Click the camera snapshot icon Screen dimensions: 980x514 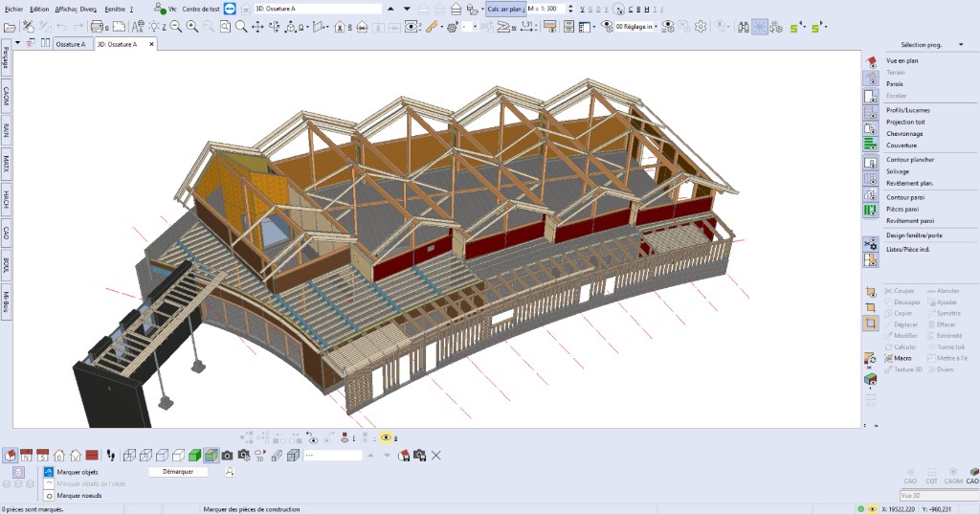point(227,456)
